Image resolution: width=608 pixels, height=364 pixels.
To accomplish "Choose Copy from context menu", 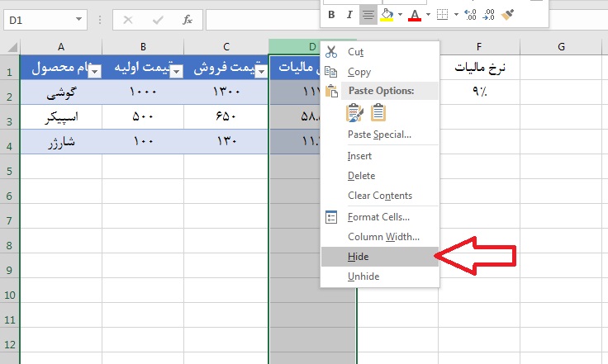I will pyautogui.click(x=380, y=72).
